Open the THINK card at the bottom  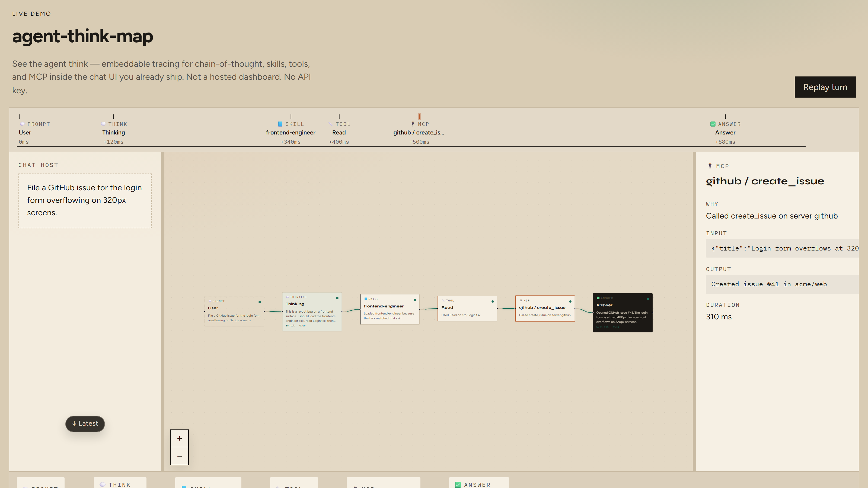(x=120, y=483)
